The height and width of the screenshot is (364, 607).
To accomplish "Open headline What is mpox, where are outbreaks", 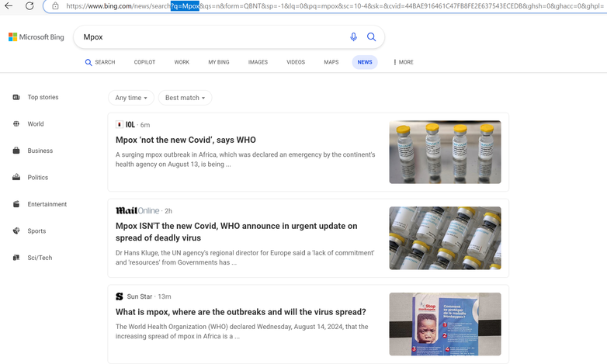I will tap(241, 312).
